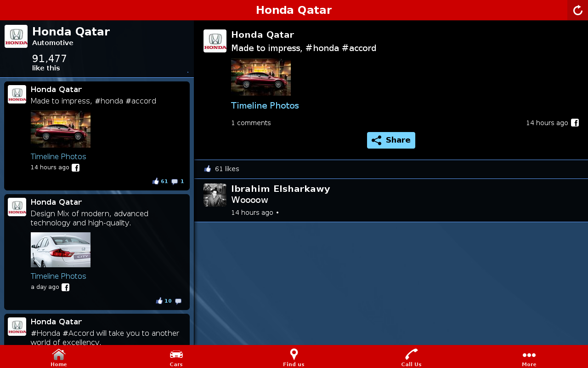Open the white Honda City photo thumbnail

point(61,250)
